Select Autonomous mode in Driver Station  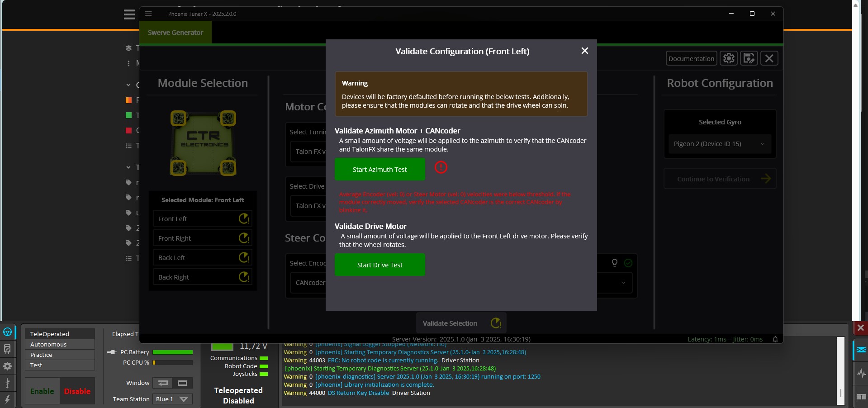[x=60, y=344]
